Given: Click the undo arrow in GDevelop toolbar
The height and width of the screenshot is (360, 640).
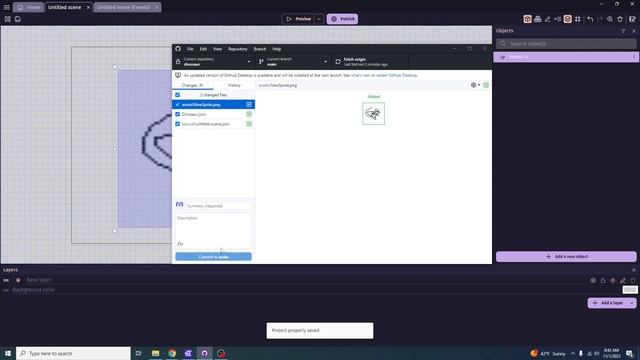Looking at the screenshot, I should [x=590, y=19].
